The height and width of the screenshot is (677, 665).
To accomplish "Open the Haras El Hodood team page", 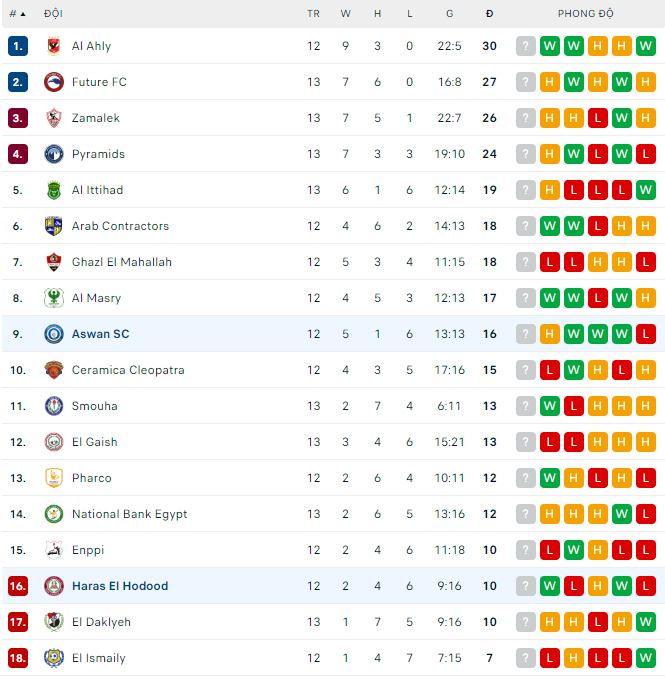I will click(x=120, y=586).
